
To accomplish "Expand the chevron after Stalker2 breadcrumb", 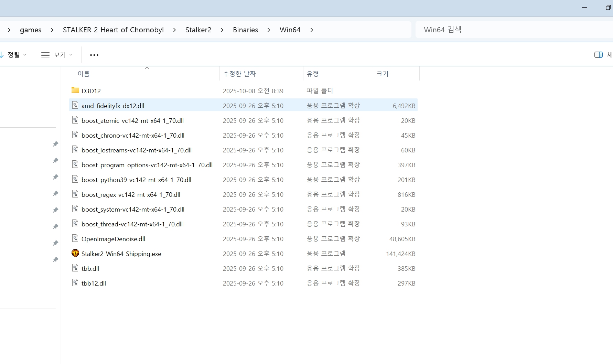I will 222,30.
